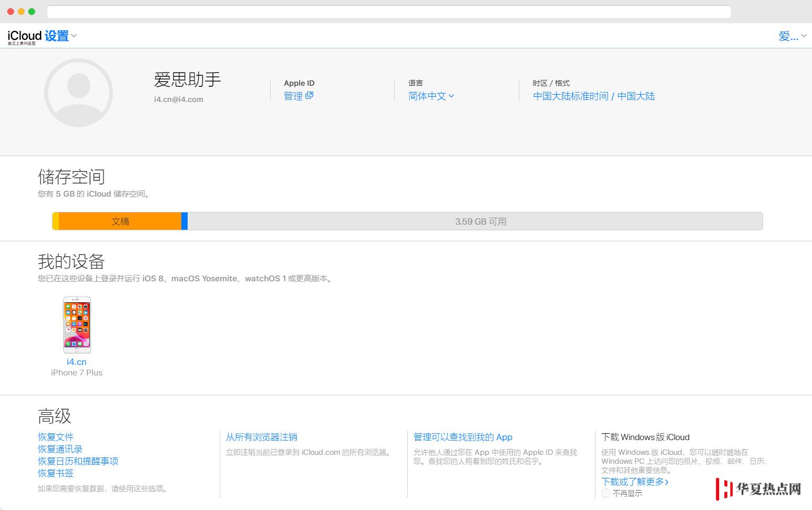Click 恢复书签 link
The height and width of the screenshot is (510, 812).
click(56, 473)
